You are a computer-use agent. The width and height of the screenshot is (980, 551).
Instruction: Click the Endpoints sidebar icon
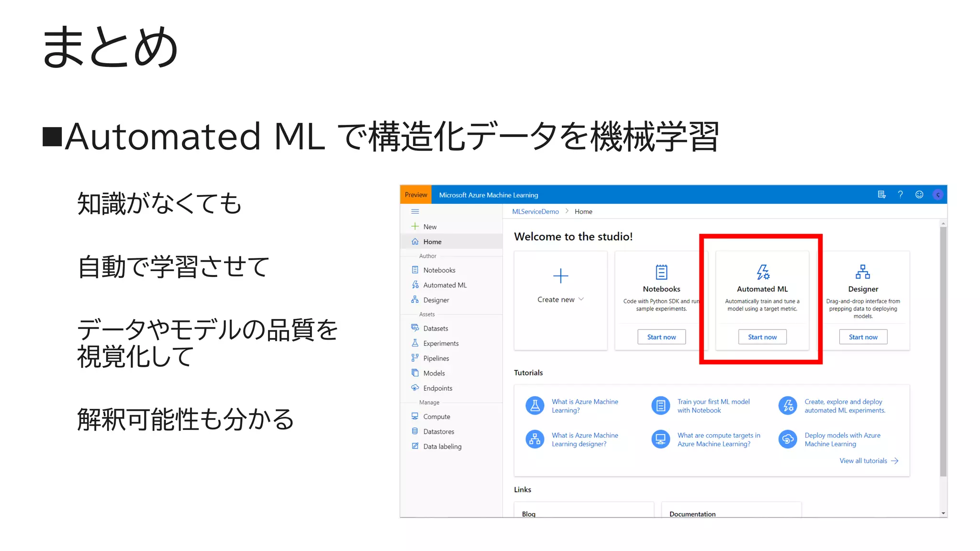coord(415,387)
